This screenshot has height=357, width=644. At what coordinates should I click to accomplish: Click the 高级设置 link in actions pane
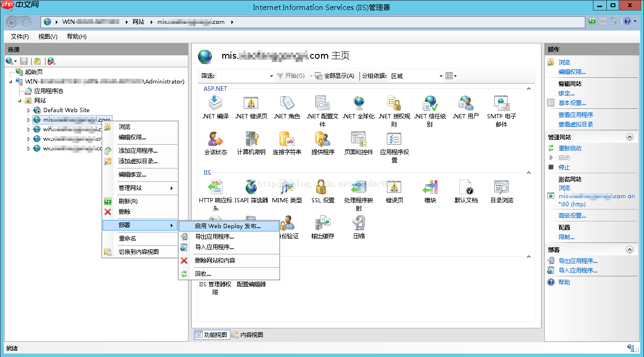(572, 216)
